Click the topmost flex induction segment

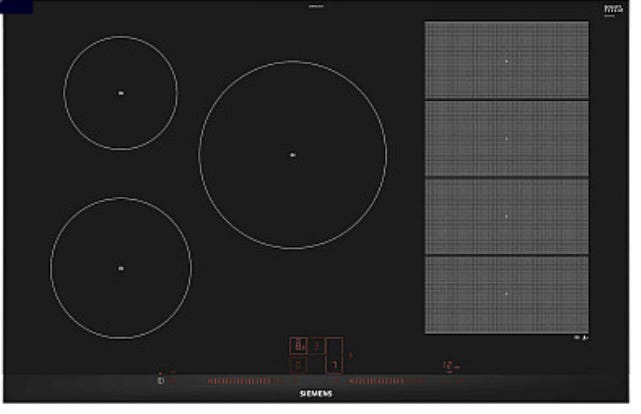[507, 60]
